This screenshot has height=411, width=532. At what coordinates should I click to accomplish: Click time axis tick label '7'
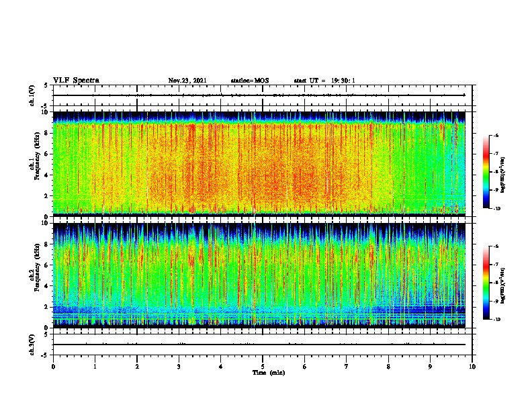347,367
